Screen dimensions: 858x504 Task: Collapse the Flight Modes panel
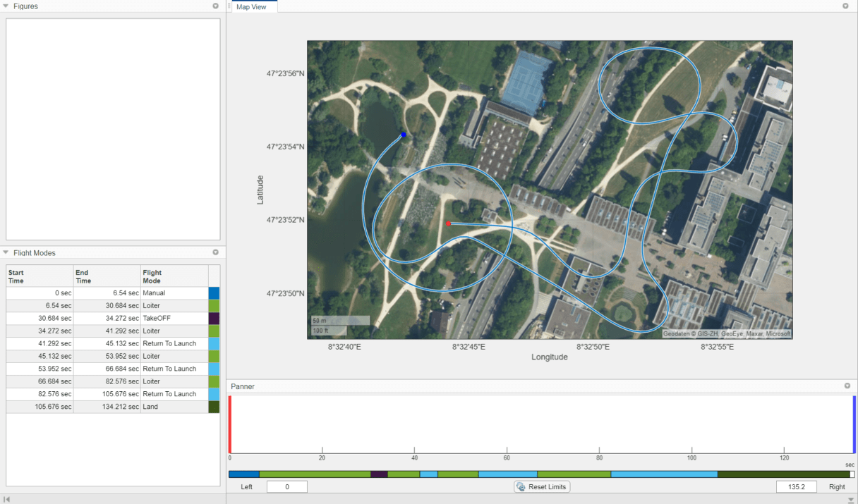click(6, 252)
